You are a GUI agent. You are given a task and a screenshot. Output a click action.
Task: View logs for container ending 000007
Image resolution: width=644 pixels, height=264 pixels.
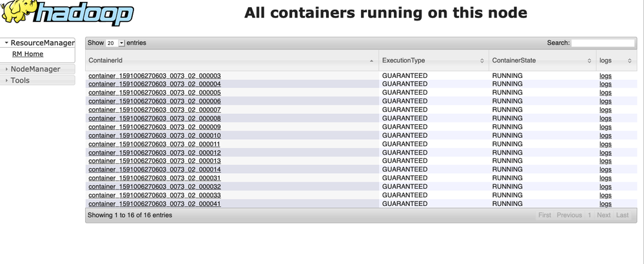[605, 110]
